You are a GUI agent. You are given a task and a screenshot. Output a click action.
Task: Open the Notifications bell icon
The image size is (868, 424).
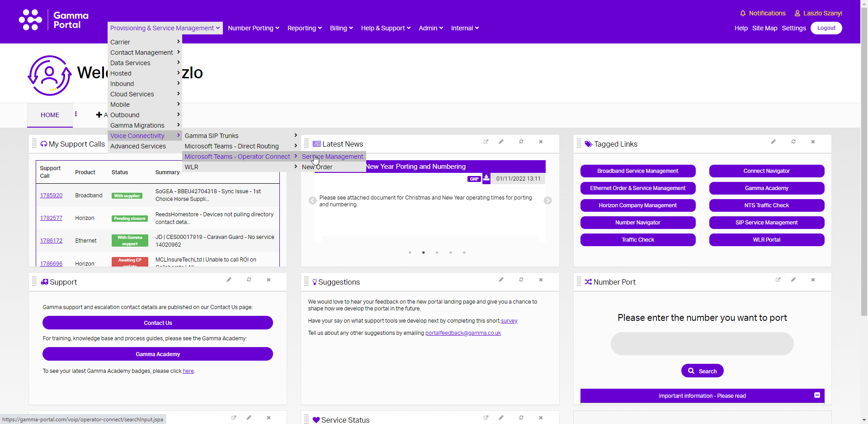[x=742, y=13]
